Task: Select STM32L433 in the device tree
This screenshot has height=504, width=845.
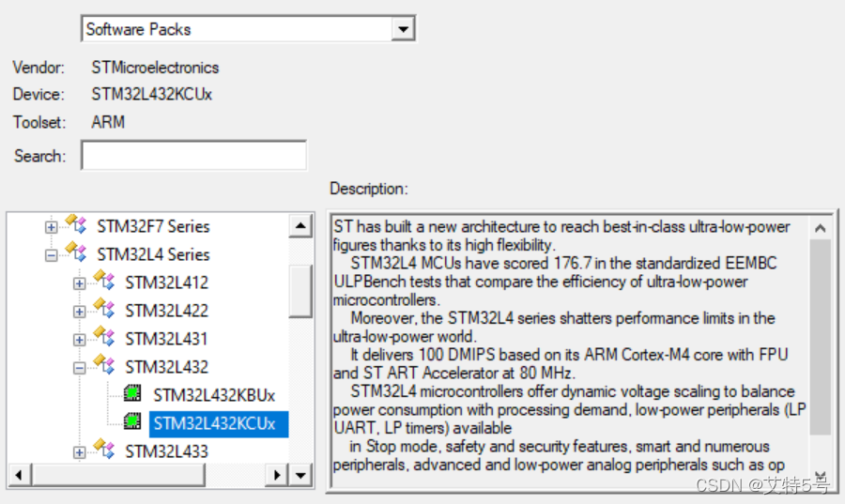Action: tap(166, 451)
